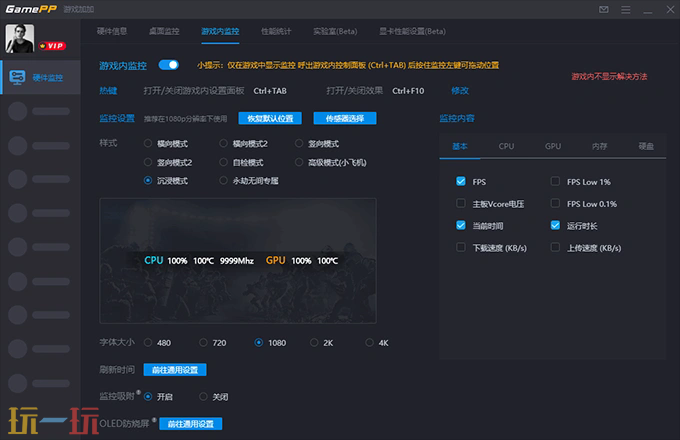680x440 pixels.
Task: Minimize the GamePP window
Action: (647, 10)
